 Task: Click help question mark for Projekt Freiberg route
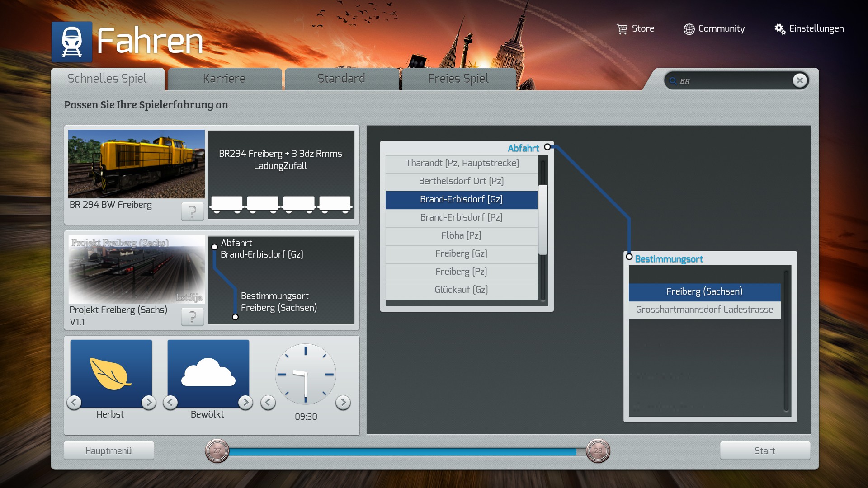click(192, 316)
